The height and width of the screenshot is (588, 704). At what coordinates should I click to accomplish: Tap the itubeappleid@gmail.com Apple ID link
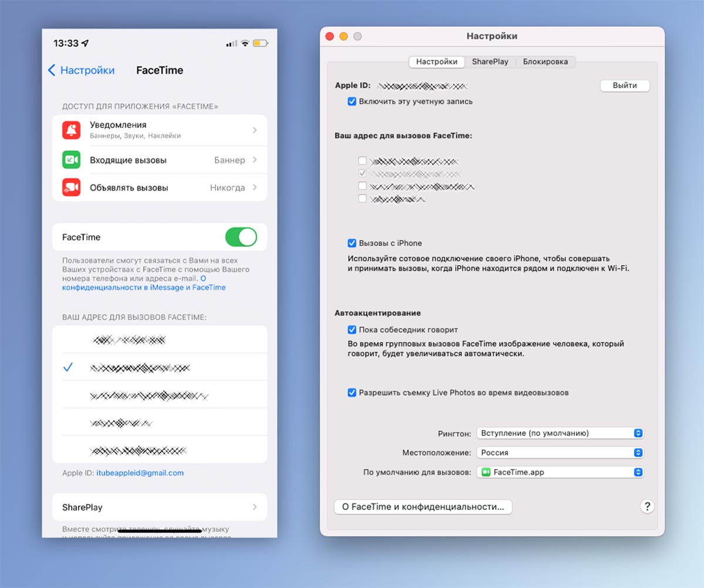(140, 473)
